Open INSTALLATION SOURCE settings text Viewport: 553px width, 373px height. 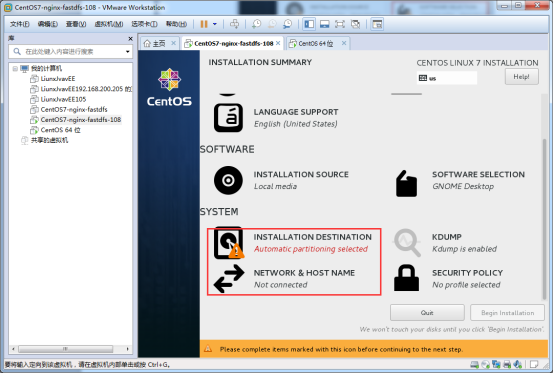[301, 175]
